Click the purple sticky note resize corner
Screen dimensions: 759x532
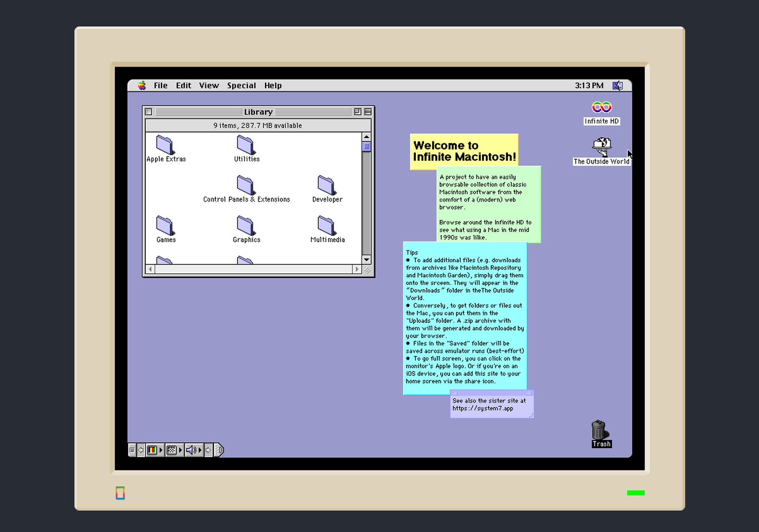(x=531, y=415)
